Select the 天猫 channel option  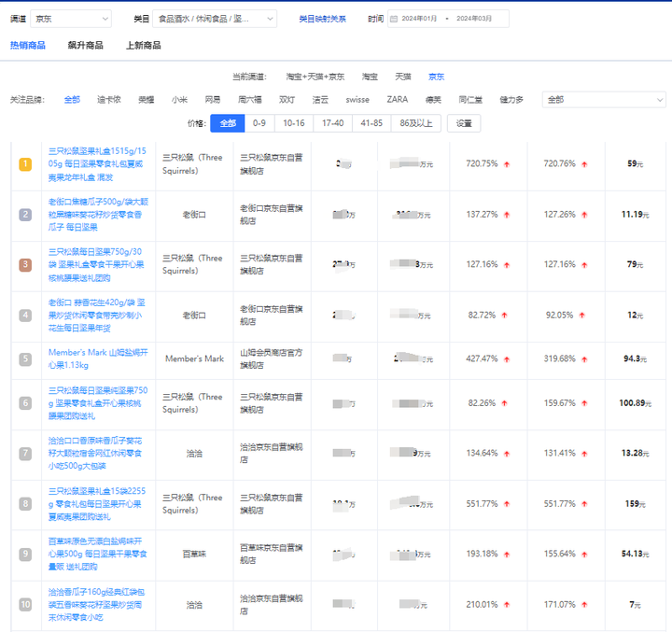click(x=403, y=77)
